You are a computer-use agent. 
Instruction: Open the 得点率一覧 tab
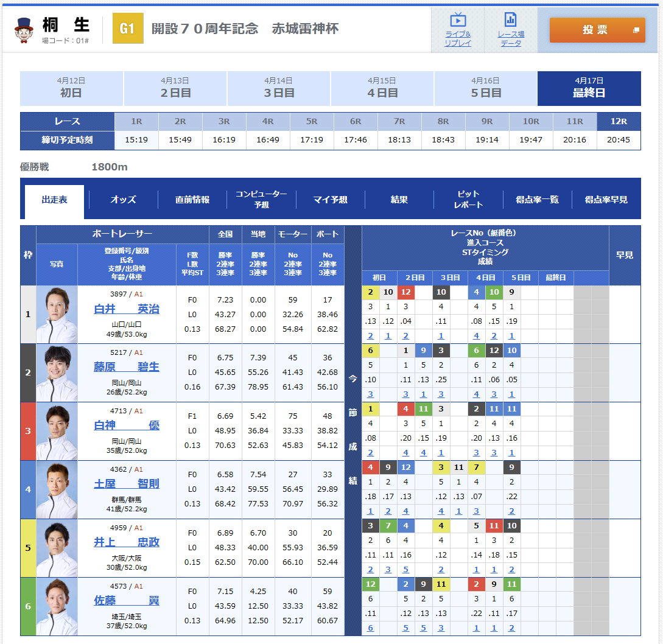click(538, 200)
